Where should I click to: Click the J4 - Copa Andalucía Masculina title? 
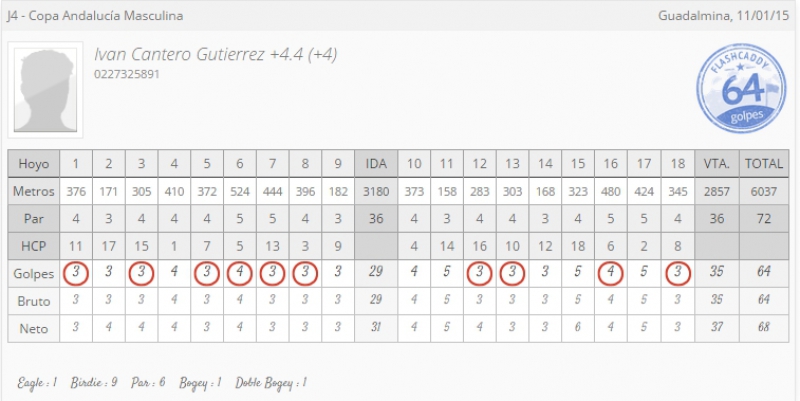95,16
